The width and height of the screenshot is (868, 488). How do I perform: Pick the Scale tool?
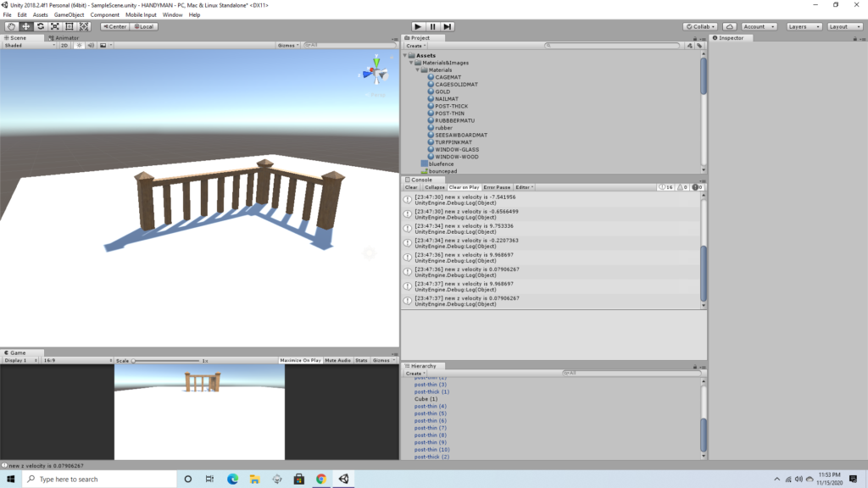[54, 26]
